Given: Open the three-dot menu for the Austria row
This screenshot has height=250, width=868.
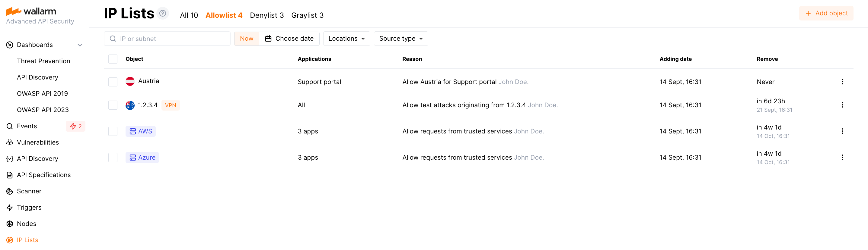Looking at the screenshot, I should [842, 82].
